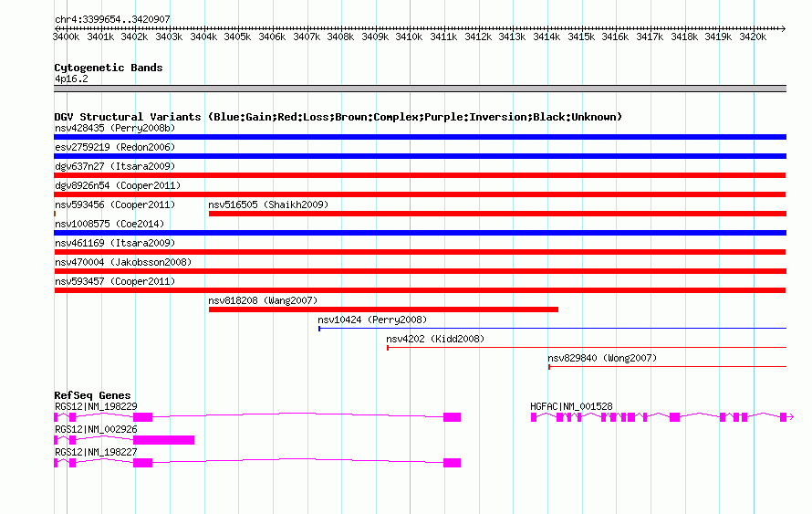Select the esv2759219 (Redon2006) variant bar
The image size is (812, 514).
click(420, 156)
